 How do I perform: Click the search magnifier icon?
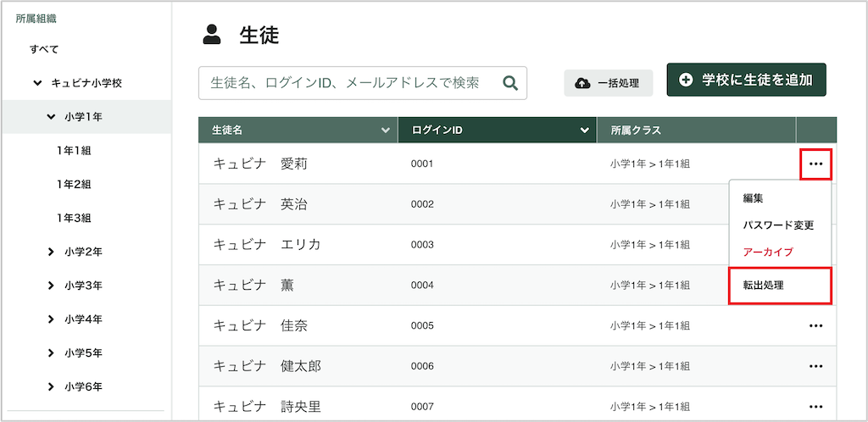(x=509, y=84)
